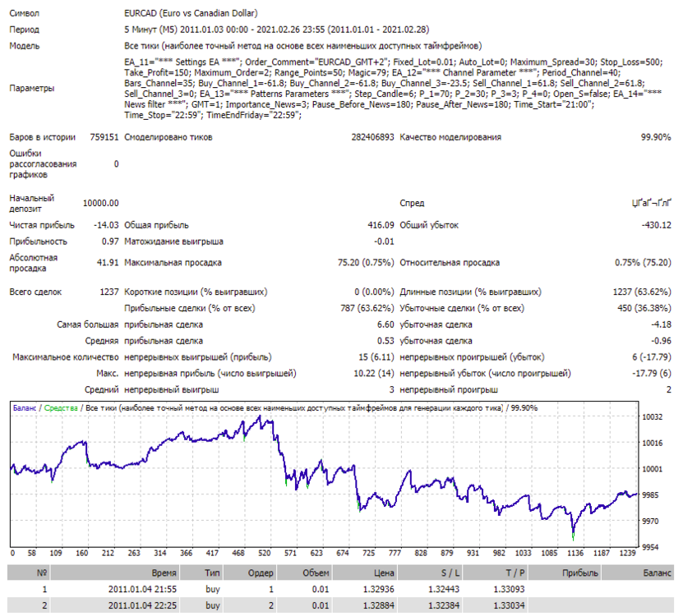683x616 pixels.
Task: Click the largest losing trade value -4.18
Action: [x=661, y=324]
